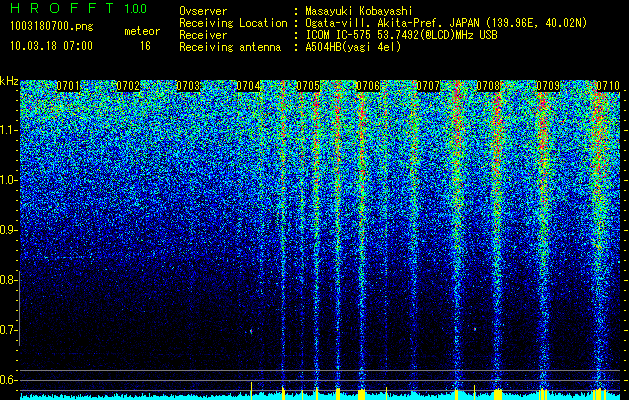The height and width of the screenshot is (400, 629).
Task: Click the 0701 time marker
Action: tap(68, 86)
